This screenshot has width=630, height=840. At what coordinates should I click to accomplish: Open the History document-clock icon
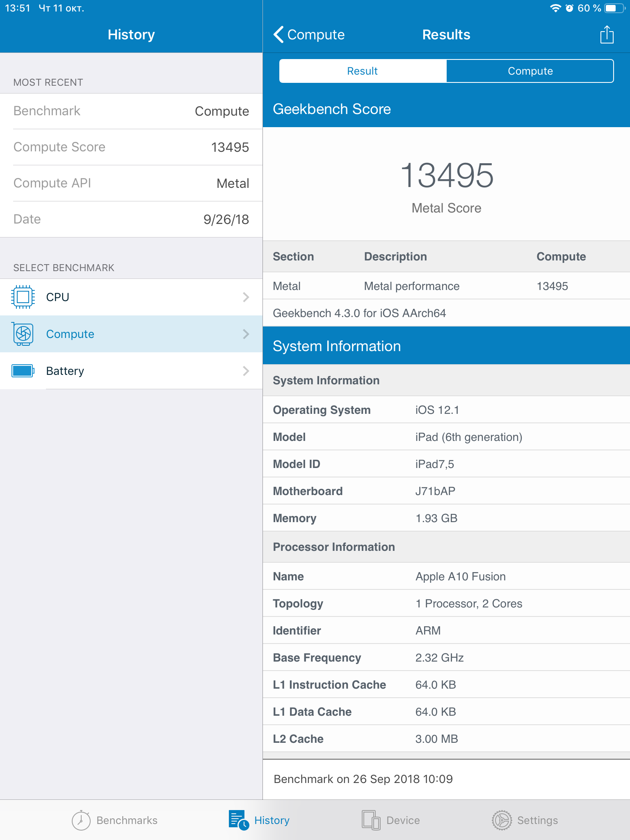click(x=239, y=820)
